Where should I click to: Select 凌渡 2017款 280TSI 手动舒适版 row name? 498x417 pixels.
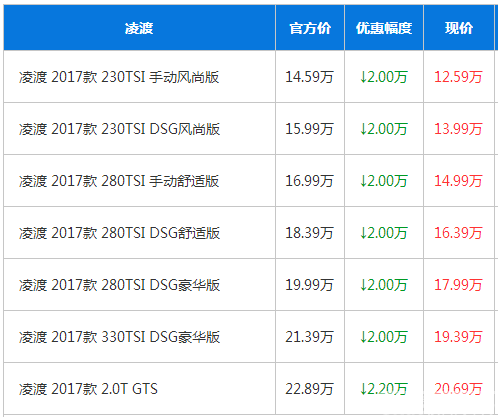click(119, 181)
